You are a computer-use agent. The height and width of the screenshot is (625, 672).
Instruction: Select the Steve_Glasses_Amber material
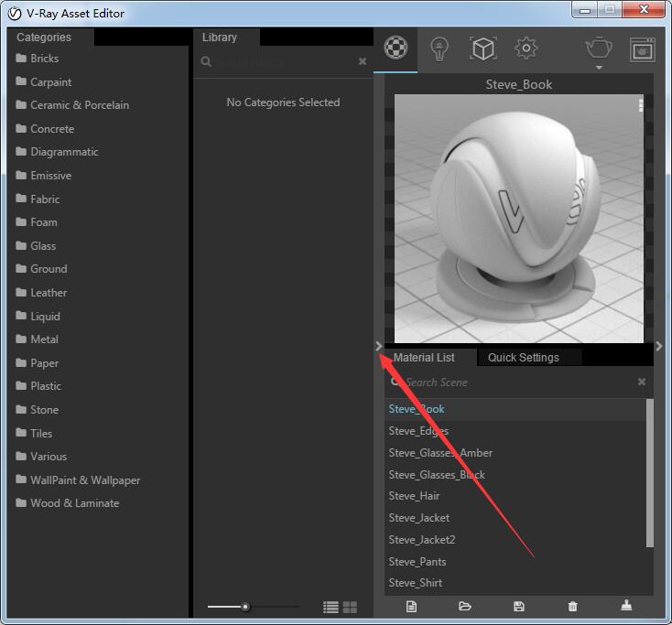(515, 453)
